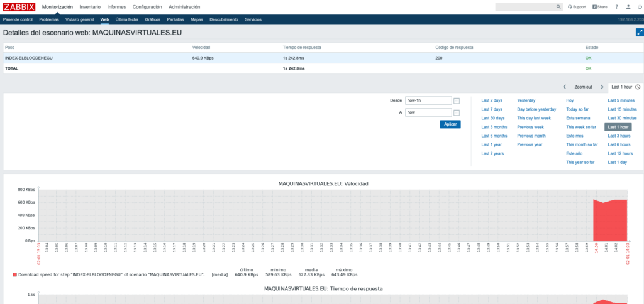Go to Descubrimiento submenu
The image size is (644, 304).
point(223,19)
